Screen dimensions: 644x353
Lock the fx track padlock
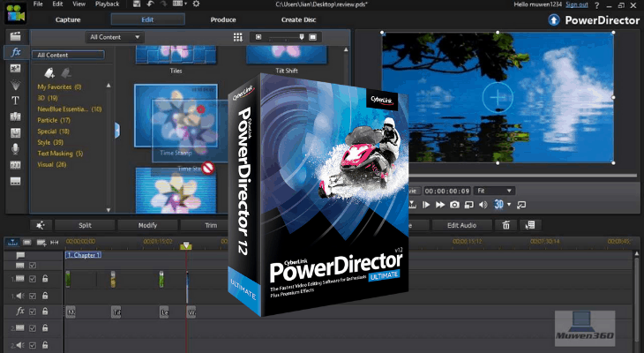tap(45, 312)
